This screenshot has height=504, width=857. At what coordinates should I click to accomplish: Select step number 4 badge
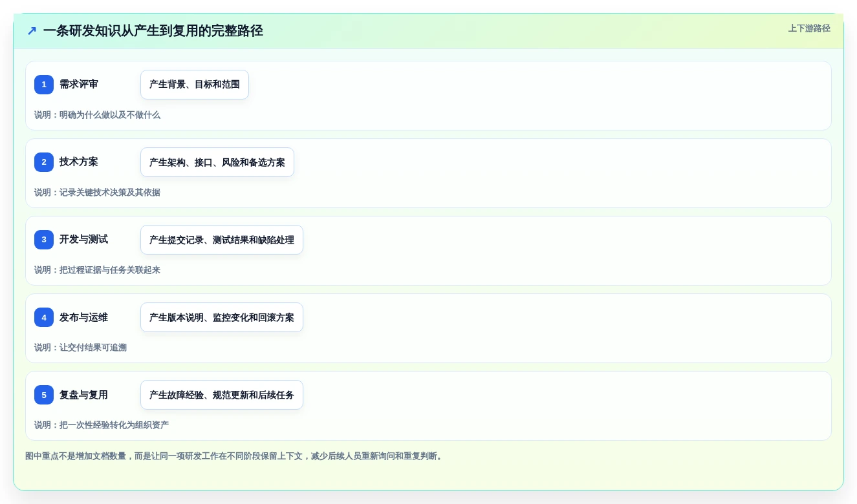pos(44,317)
